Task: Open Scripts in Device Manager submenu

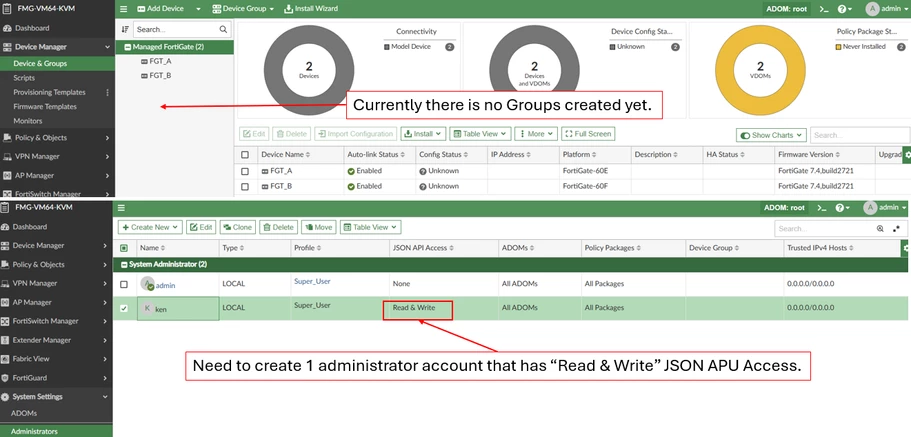Action: click(x=24, y=78)
